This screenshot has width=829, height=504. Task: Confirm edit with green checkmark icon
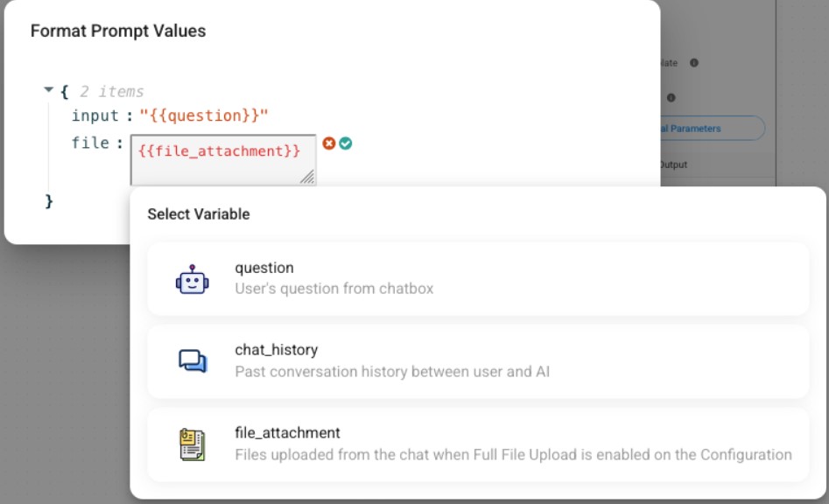tap(346, 143)
